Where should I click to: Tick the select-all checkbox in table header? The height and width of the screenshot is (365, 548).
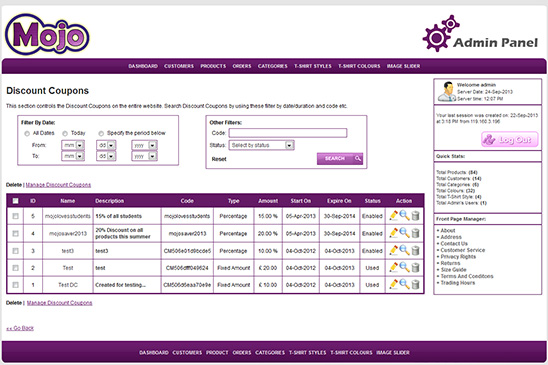tap(15, 201)
